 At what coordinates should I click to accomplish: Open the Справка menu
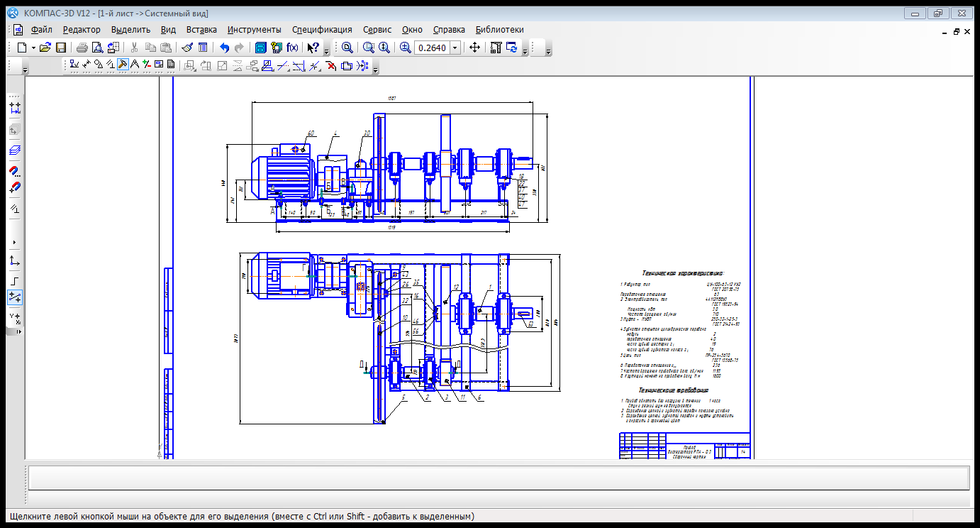click(x=449, y=30)
